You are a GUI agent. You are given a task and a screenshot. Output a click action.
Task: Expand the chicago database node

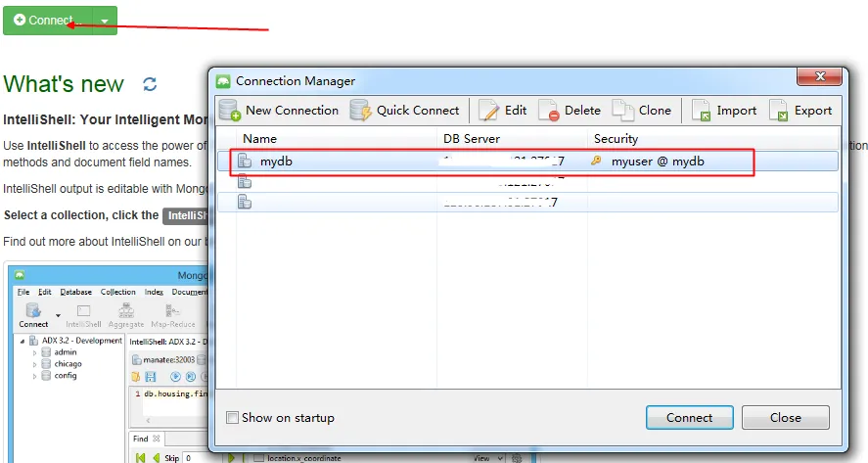pos(34,364)
